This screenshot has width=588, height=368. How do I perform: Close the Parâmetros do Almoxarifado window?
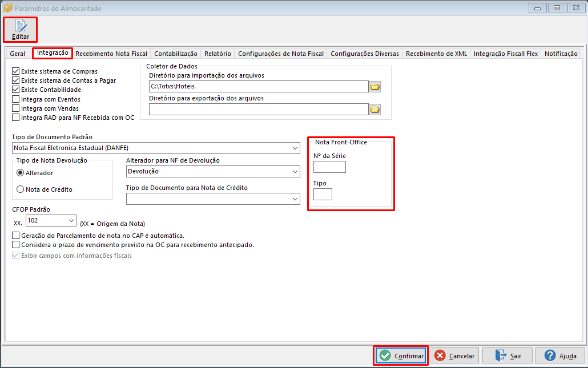(x=577, y=8)
